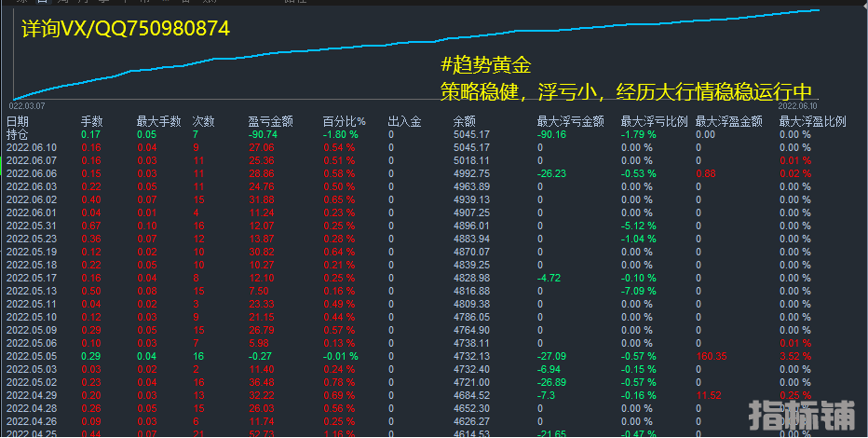The height and width of the screenshot is (438, 868).
Task: Click the 日期 column header
Action: pos(18,121)
